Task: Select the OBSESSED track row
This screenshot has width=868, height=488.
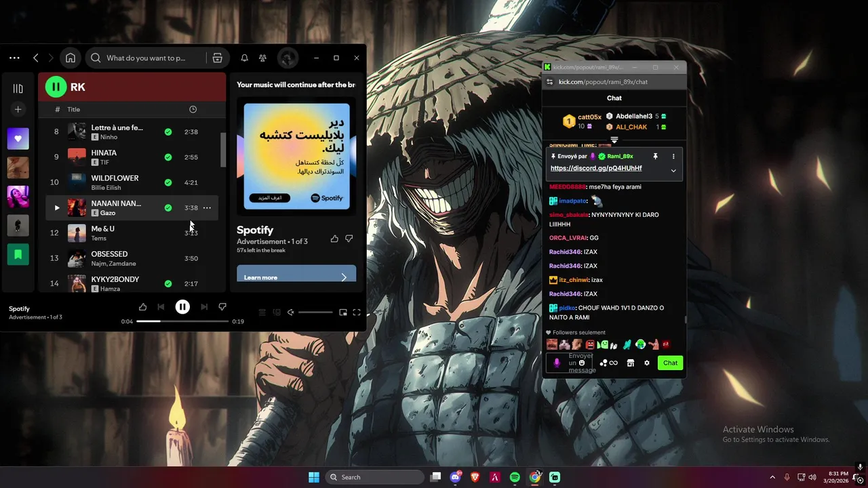Action: click(132, 258)
